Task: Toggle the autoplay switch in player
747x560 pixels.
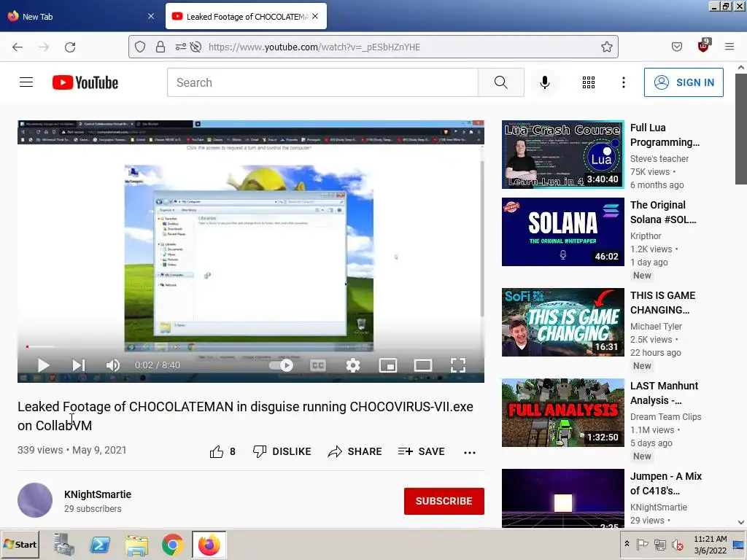Action: tap(281, 365)
